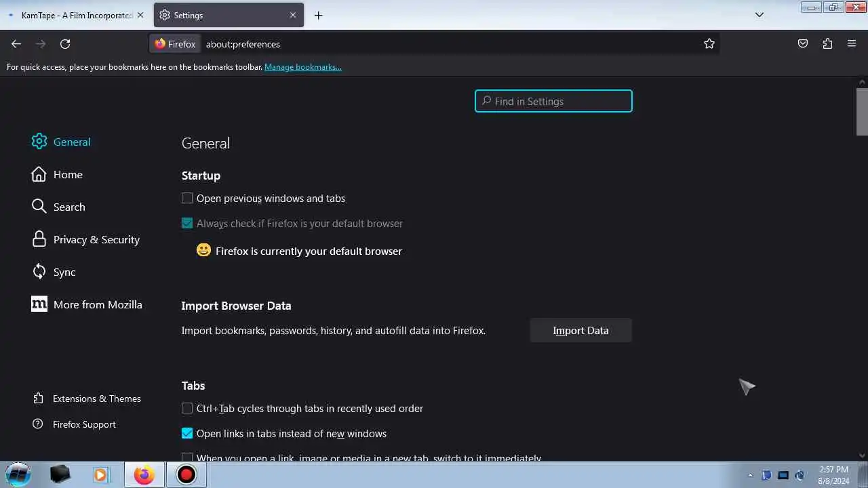868x488 pixels.
Task: Open the Firefox application menu
Action: 852,44
